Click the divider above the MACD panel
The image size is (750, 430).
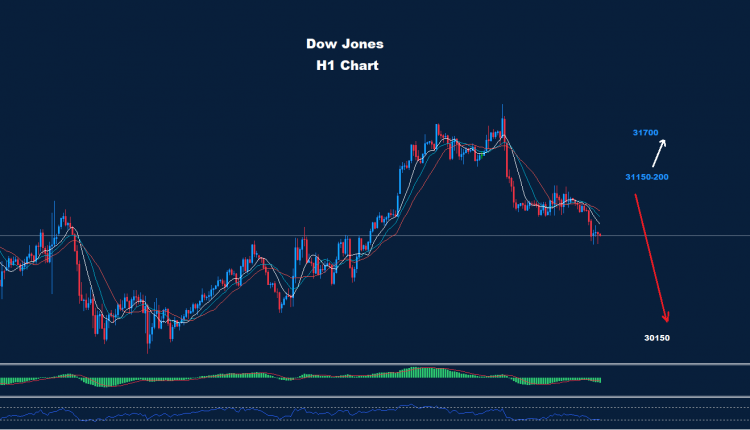pos(375,364)
